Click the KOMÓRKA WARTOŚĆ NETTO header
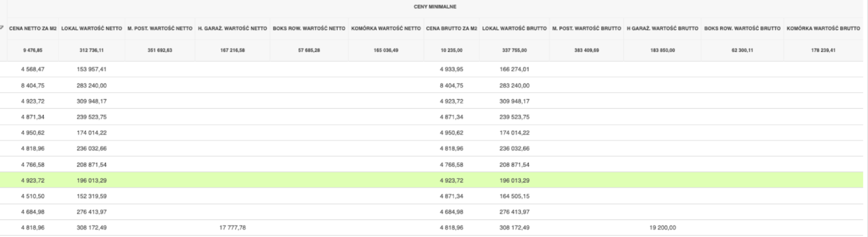Image resolution: width=868 pixels, height=237 pixels. pyautogui.click(x=386, y=28)
